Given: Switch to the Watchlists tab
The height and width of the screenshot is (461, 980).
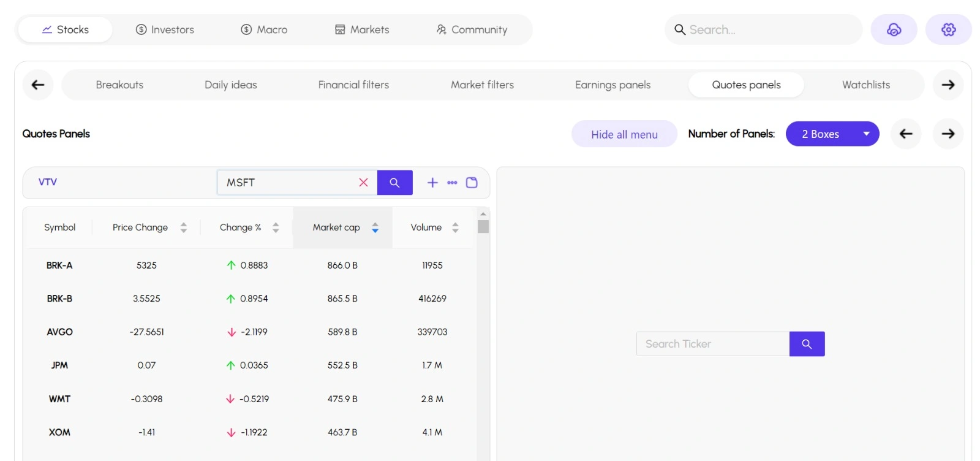Looking at the screenshot, I should pyautogui.click(x=865, y=85).
